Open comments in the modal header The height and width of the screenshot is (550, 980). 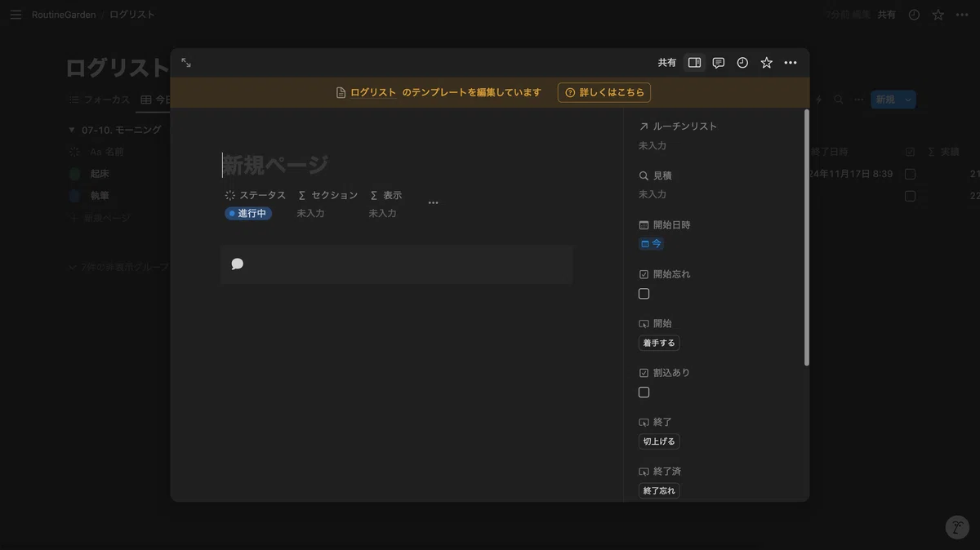(x=719, y=63)
